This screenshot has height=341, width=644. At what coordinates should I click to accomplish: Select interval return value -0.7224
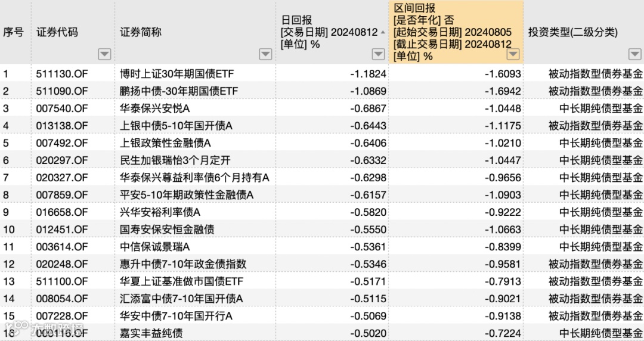coord(503,333)
